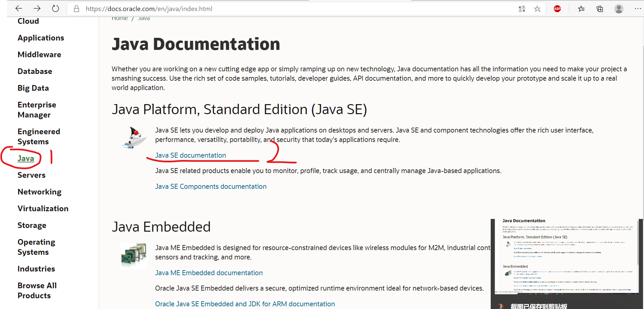Viewport: 644px width, 309px height.
Task: Select Middleware in the left sidebar
Action: pyautogui.click(x=39, y=55)
